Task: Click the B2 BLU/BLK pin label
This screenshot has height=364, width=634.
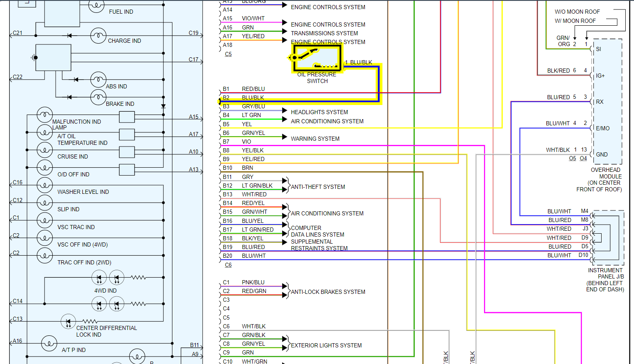Action: pyautogui.click(x=243, y=98)
